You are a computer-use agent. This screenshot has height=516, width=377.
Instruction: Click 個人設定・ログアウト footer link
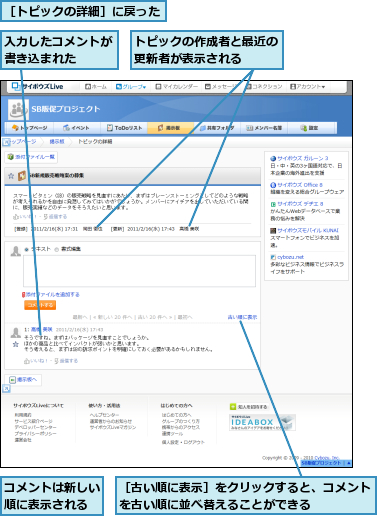click(183, 442)
